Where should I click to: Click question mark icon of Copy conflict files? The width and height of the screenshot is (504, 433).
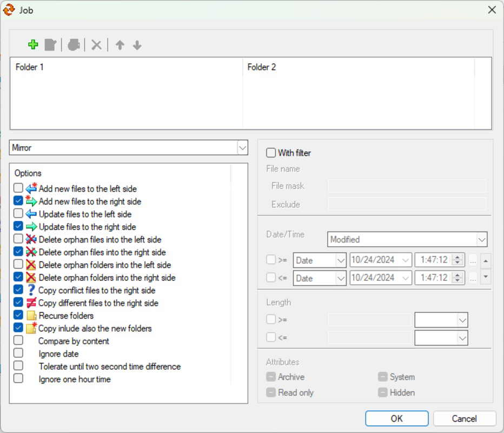click(31, 290)
